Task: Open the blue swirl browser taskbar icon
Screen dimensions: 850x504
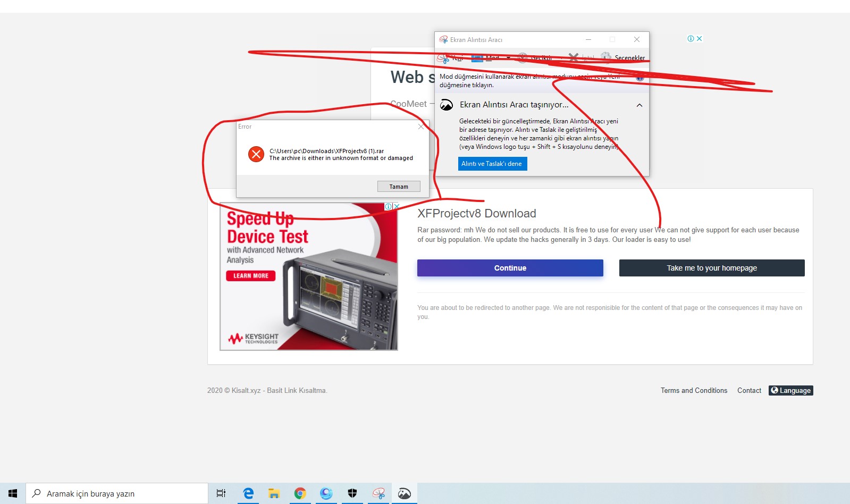Action: pos(326,493)
